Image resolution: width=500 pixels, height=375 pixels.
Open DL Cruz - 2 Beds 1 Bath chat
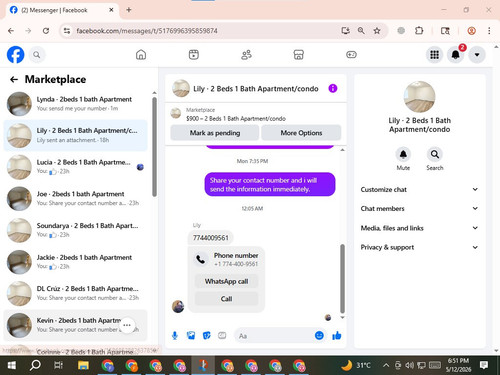point(75,293)
